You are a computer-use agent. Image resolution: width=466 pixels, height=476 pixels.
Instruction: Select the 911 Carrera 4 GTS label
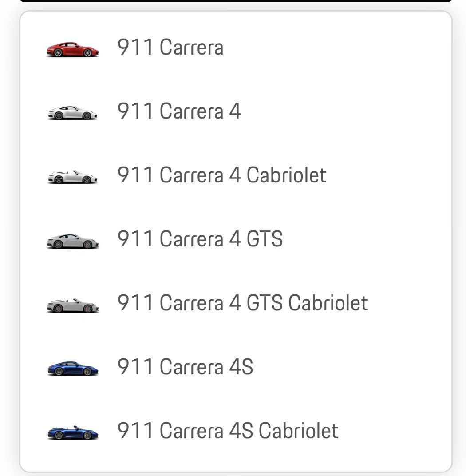200,239
